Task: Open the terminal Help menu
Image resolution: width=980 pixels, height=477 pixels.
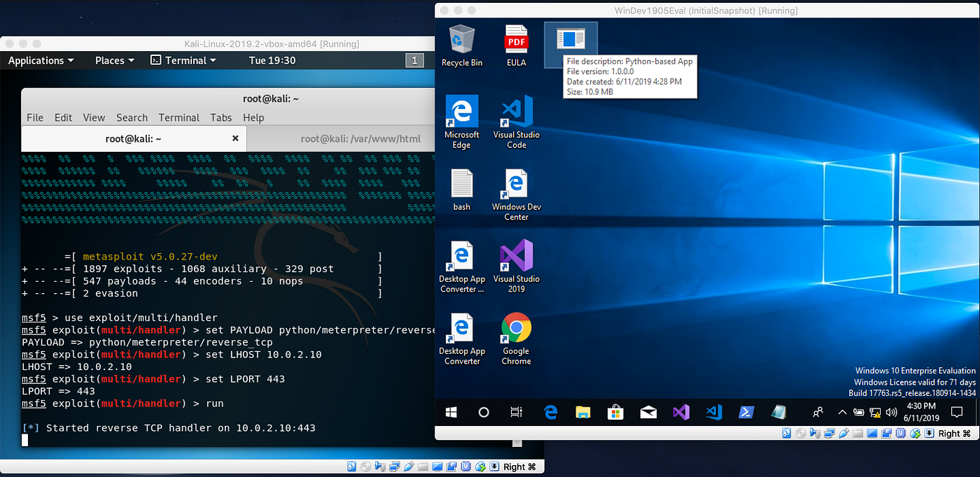Action: click(x=253, y=118)
